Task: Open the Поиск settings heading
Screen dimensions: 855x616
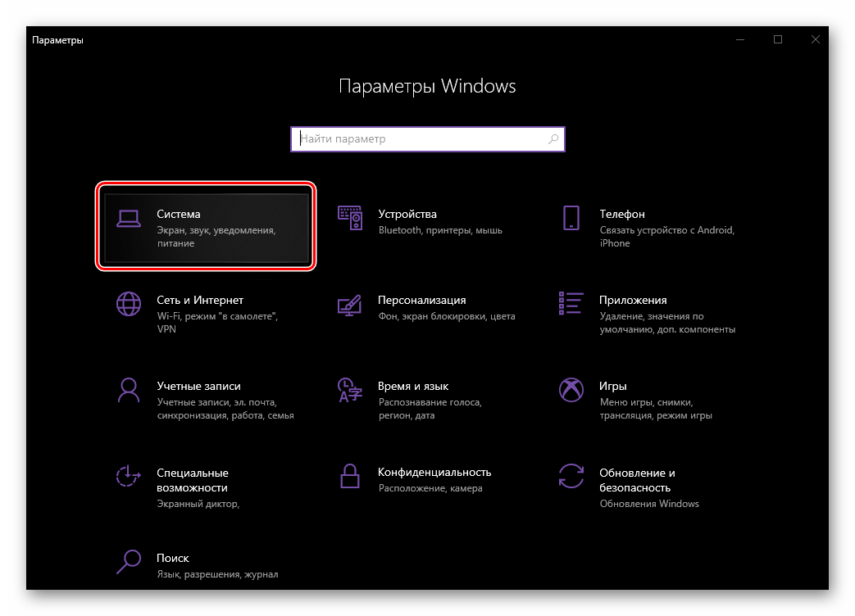Action: click(173, 559)
